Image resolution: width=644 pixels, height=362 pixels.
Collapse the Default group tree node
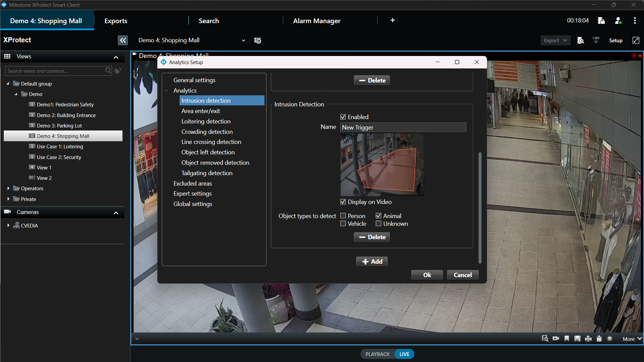[x=8, y=84]
